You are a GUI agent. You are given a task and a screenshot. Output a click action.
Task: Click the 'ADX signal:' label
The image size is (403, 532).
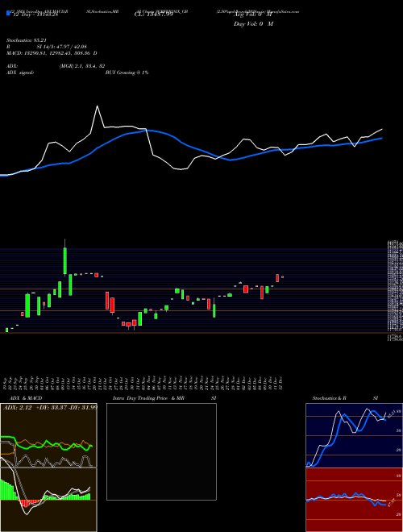pyautogui.click(x=20, y=73)
